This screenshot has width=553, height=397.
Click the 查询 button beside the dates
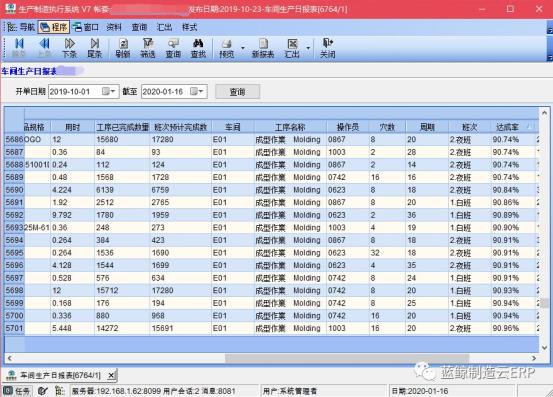(x=237, y=92)
